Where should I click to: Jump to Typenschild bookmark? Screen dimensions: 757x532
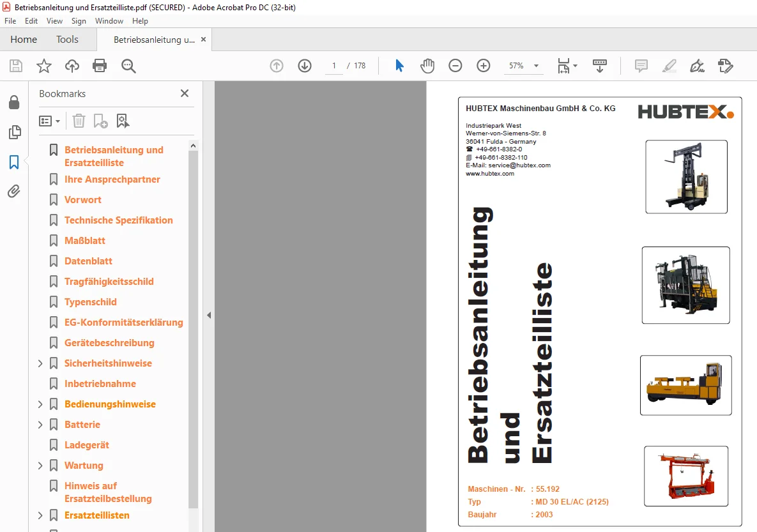pyautogui.click(x=91, y=302)
